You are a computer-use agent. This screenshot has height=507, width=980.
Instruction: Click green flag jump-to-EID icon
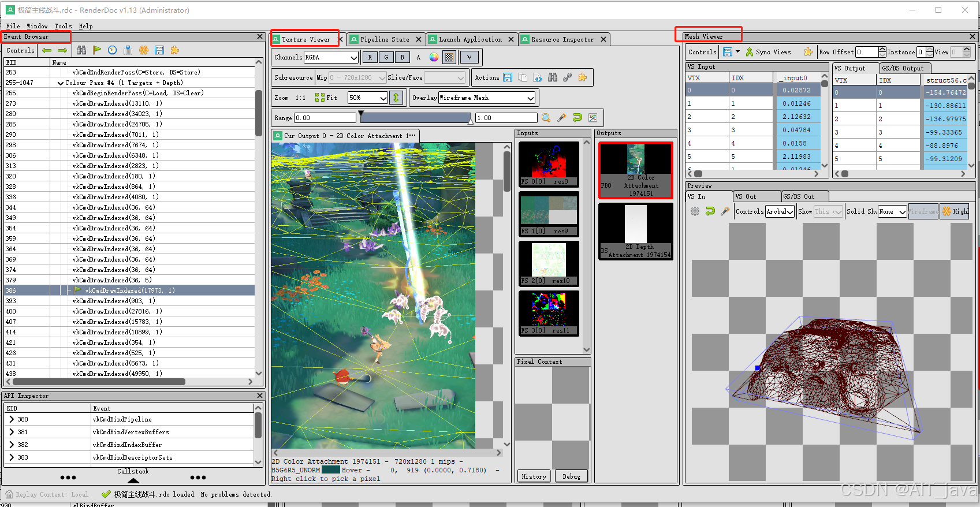(x=97, y=50)
